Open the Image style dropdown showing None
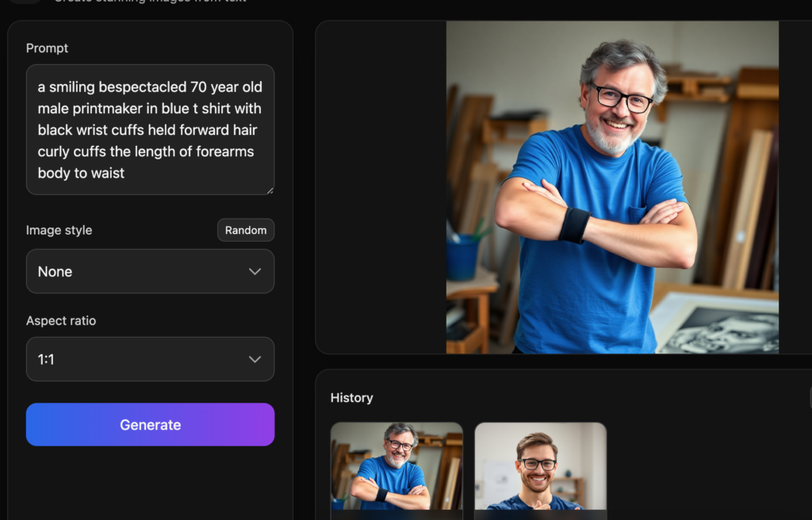This screenshot has width=812, height=520. (150, 271)
